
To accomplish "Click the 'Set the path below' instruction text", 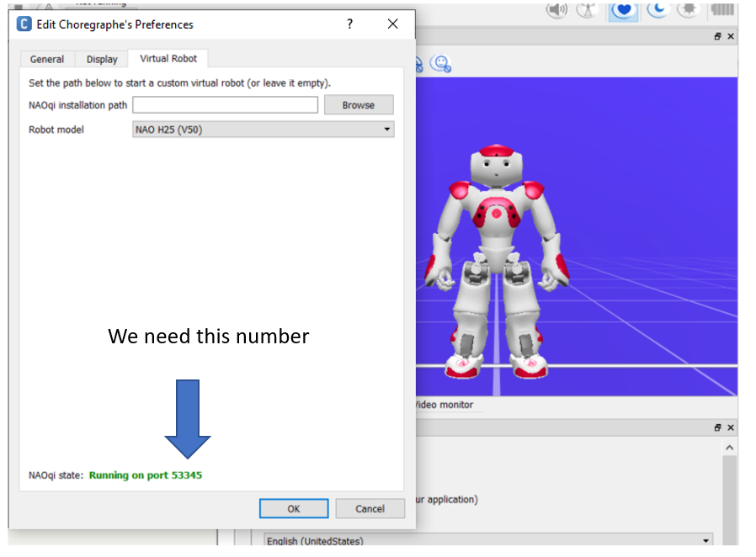I will (179, 82).
